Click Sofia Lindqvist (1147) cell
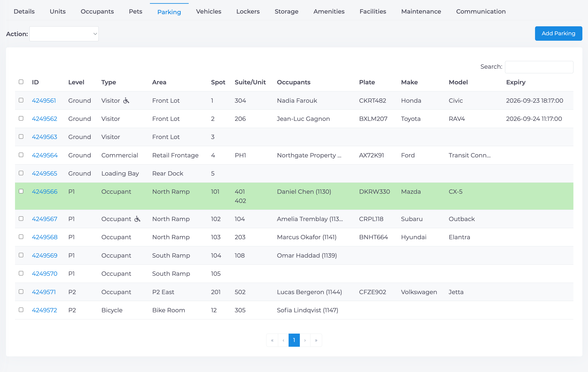Screen dimensions: 588x372 tap(307, 310)
